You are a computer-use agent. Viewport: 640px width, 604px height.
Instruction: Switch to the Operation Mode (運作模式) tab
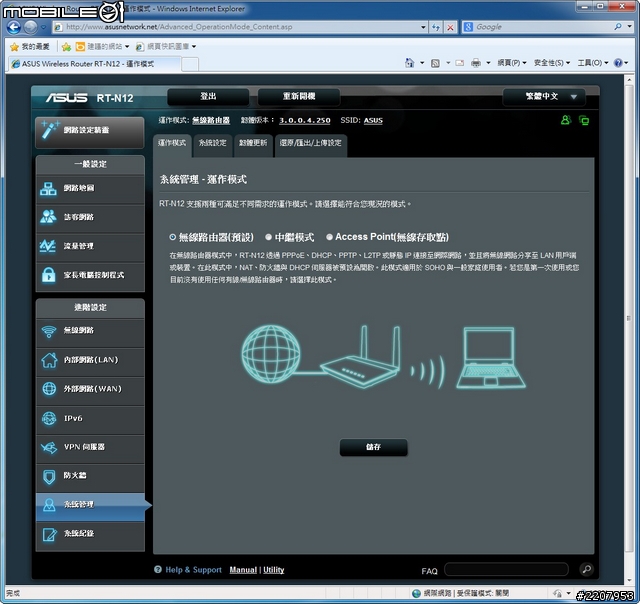tap(172, 144)
